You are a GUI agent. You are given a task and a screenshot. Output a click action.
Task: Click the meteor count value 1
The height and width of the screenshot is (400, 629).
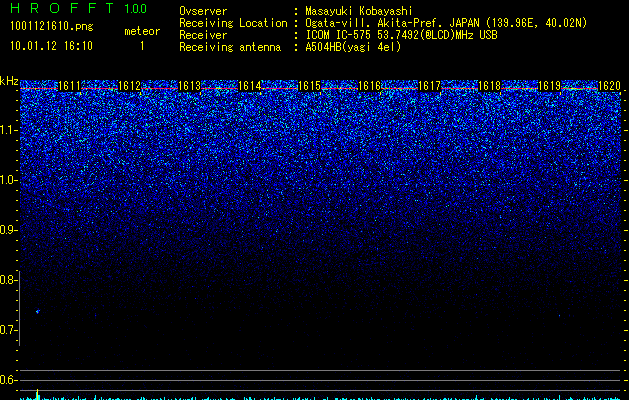point(142,46)
